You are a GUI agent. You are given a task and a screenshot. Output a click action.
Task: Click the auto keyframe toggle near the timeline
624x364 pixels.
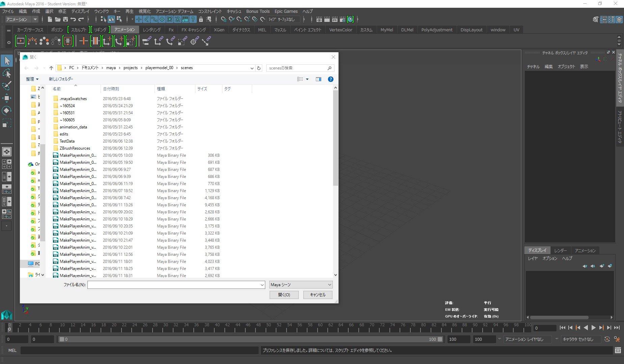pyautogui.click(x=607, y=339)
